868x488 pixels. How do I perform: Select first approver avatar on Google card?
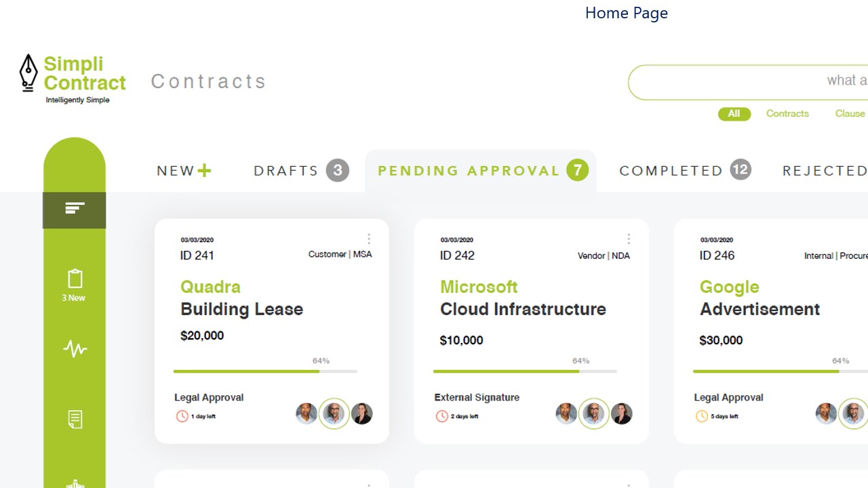click(826, 413)
